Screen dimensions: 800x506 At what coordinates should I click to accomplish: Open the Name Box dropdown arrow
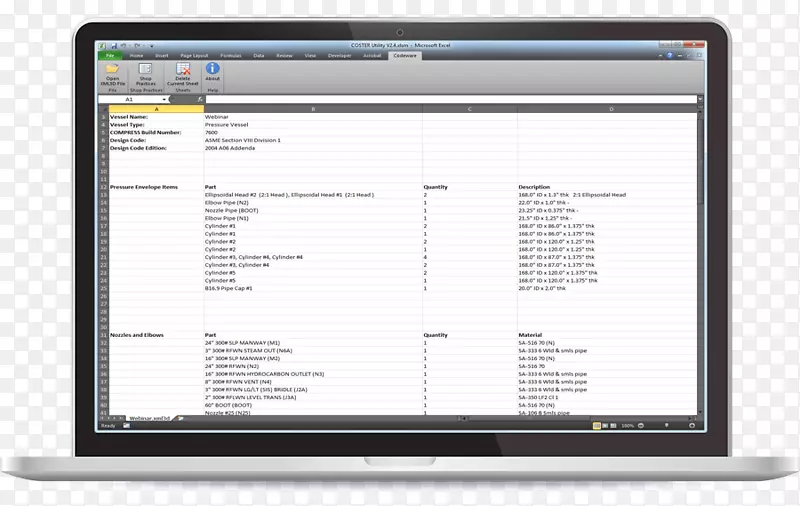coord(166,100)
